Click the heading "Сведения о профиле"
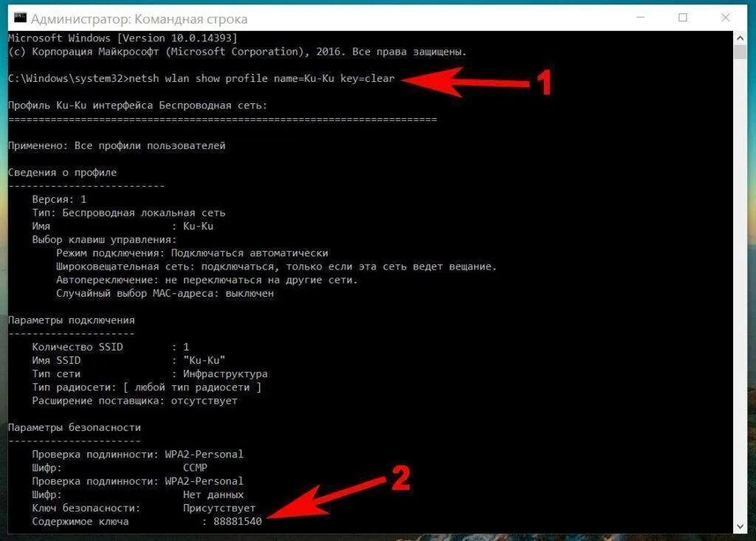756x541 pixels. (x=62, y=173)
